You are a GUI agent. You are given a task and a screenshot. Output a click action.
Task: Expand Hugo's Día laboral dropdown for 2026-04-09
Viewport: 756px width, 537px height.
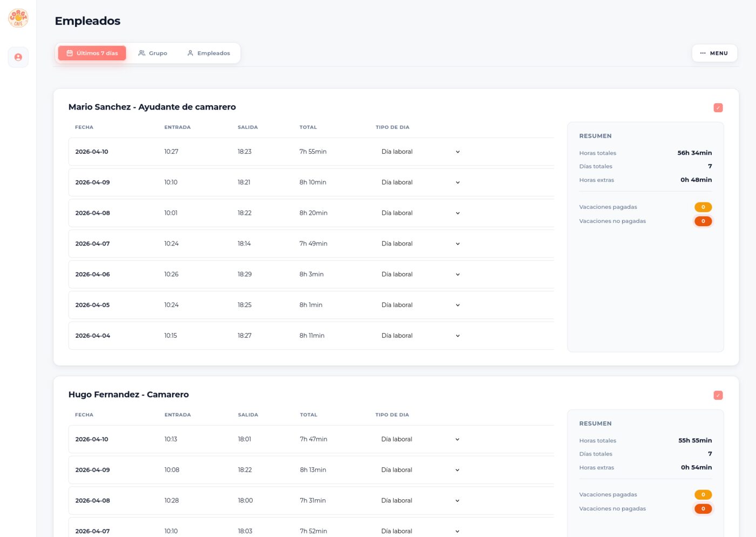(x=457, y=470)
